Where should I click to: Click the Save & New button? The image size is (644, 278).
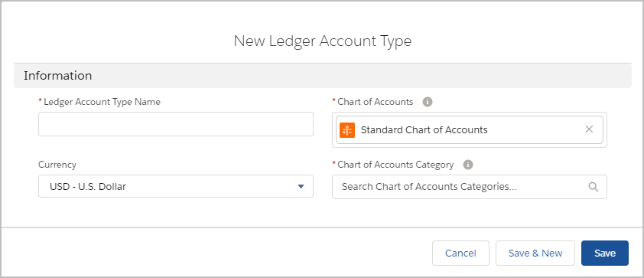(x=535, y=253)
